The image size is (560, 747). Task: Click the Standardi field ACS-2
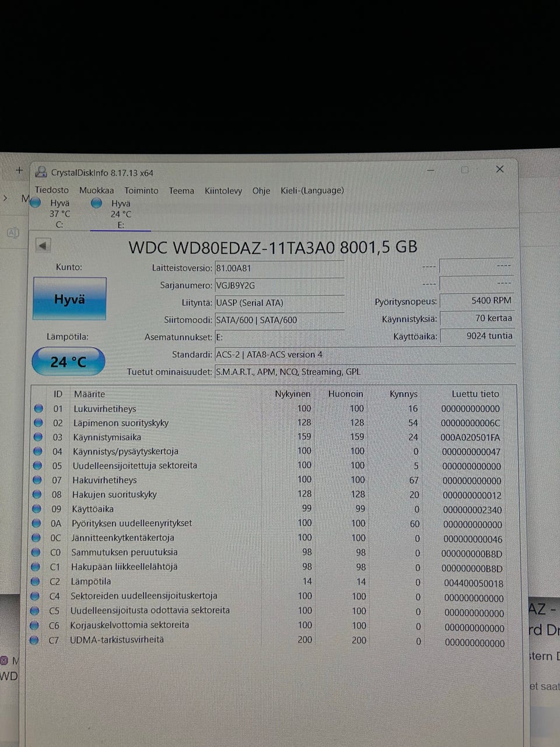pyautogui.click(x=365, y=355)
